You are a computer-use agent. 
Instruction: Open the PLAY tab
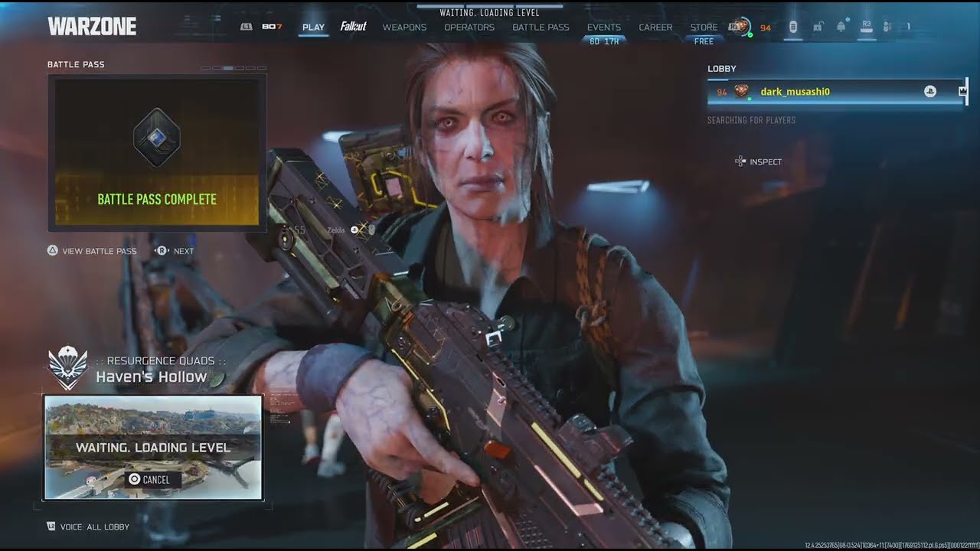[x=313, y=27]
